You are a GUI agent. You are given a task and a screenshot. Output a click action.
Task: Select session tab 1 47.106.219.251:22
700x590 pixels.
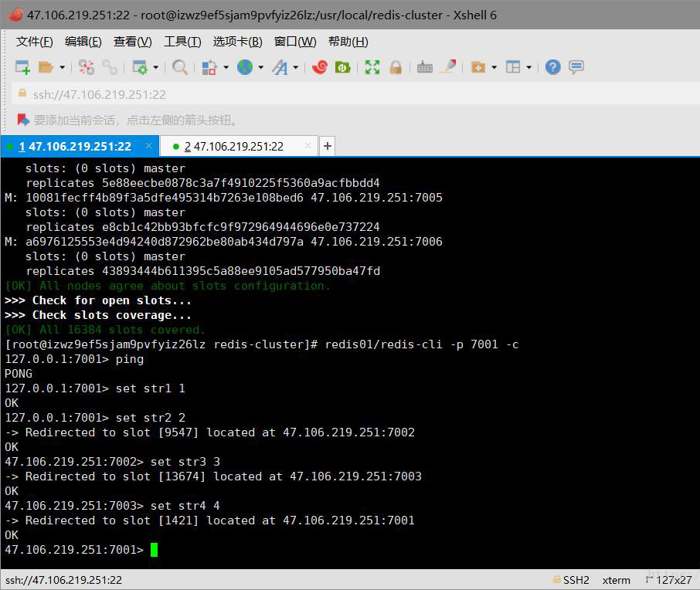tap(75, 147)
